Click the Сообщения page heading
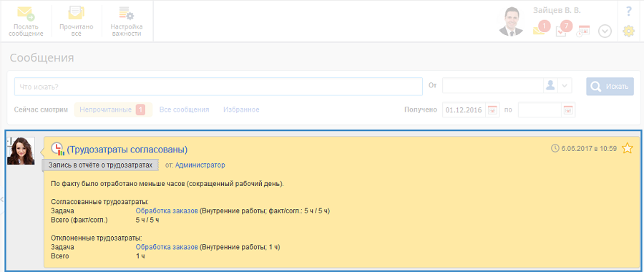 42,57
